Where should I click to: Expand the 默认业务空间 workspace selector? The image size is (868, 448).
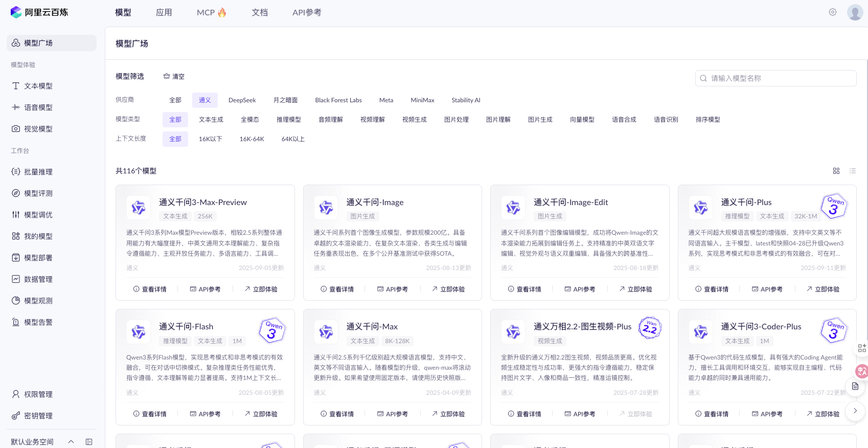pos(43,442)
